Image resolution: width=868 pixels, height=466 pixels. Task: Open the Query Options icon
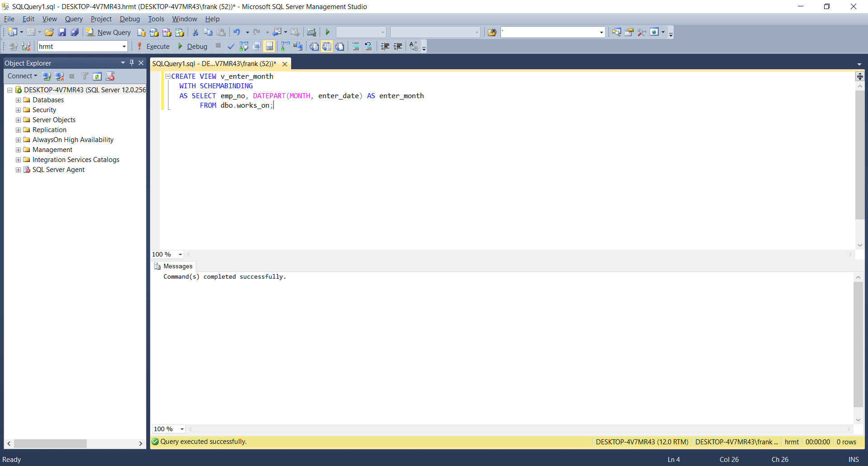point(256,46)
